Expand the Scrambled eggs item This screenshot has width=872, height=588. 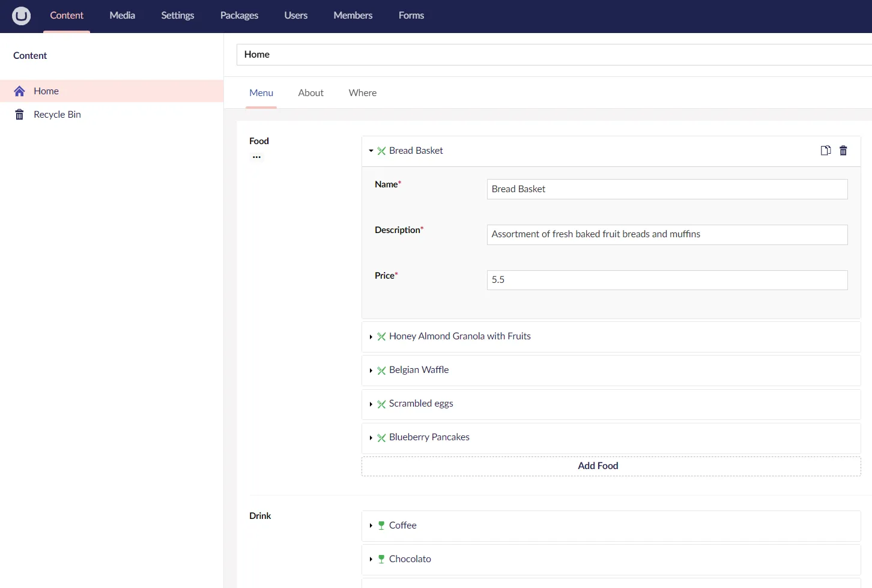[x=371, y=404]
